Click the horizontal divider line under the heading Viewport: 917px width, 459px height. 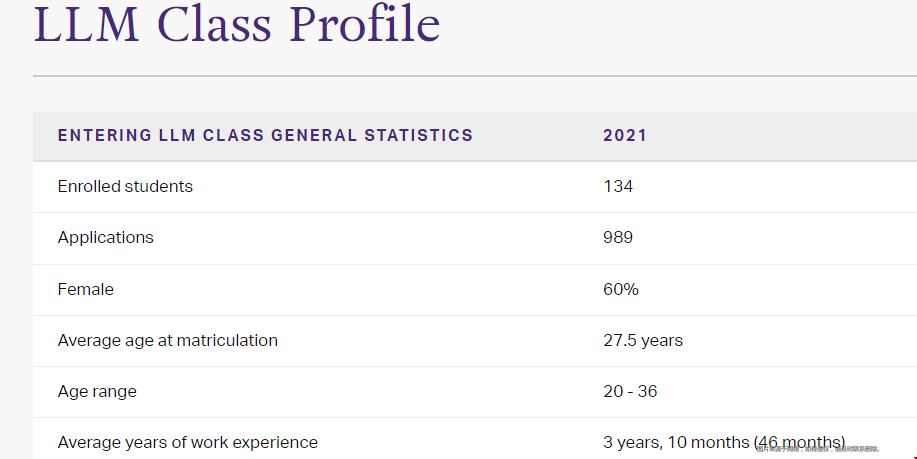pos(475,76)
